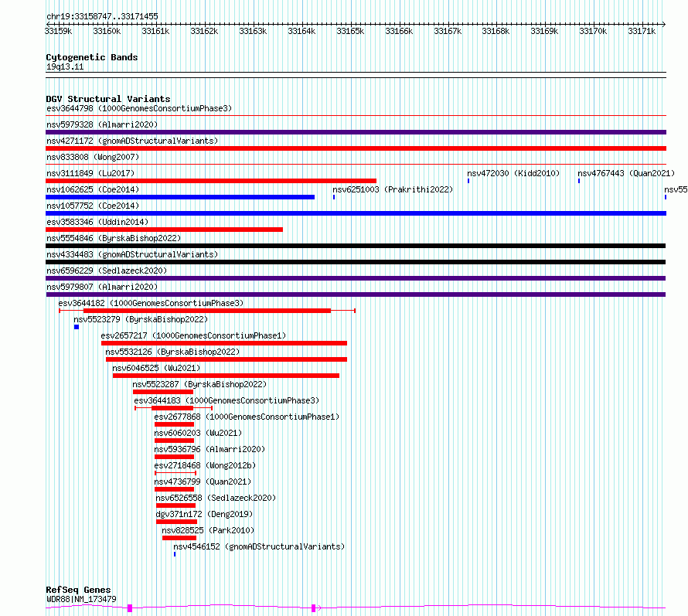The image size is (688, 616).
Task: Open esv3644183 variant label
Action: point(226,400)
